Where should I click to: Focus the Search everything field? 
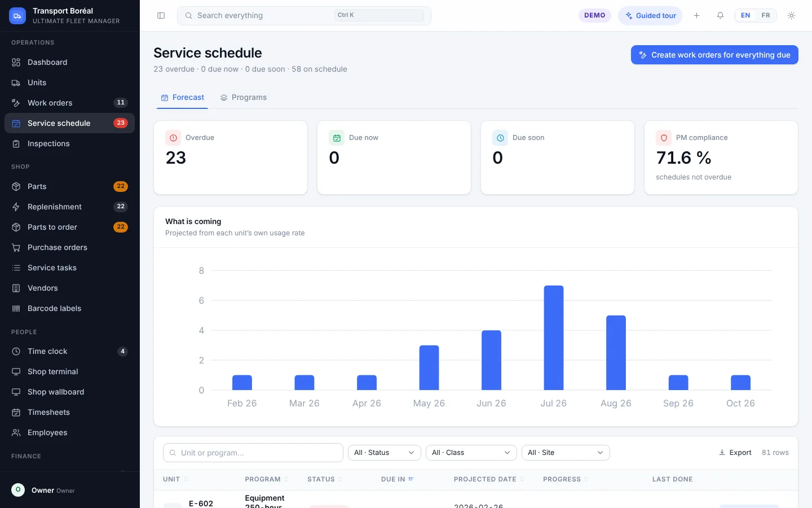click(304, 16)
